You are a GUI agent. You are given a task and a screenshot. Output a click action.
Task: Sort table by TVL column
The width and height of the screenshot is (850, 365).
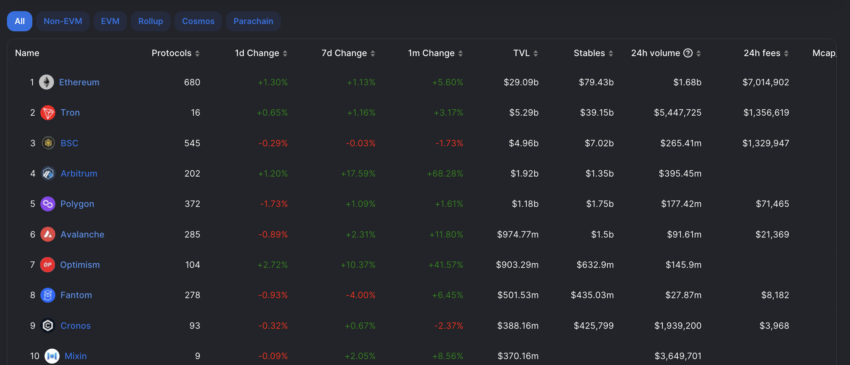[x=526, y=53]
